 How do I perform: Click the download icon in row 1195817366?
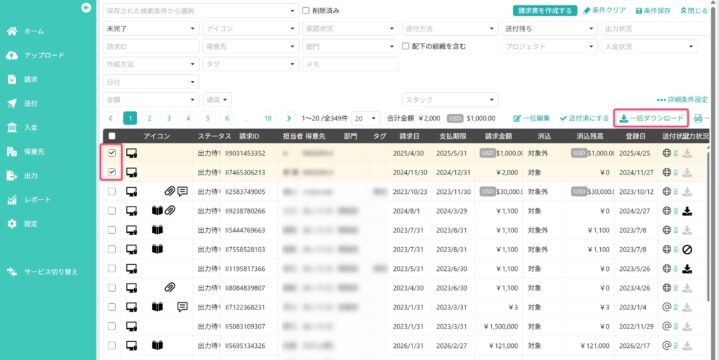coord(687,268)
